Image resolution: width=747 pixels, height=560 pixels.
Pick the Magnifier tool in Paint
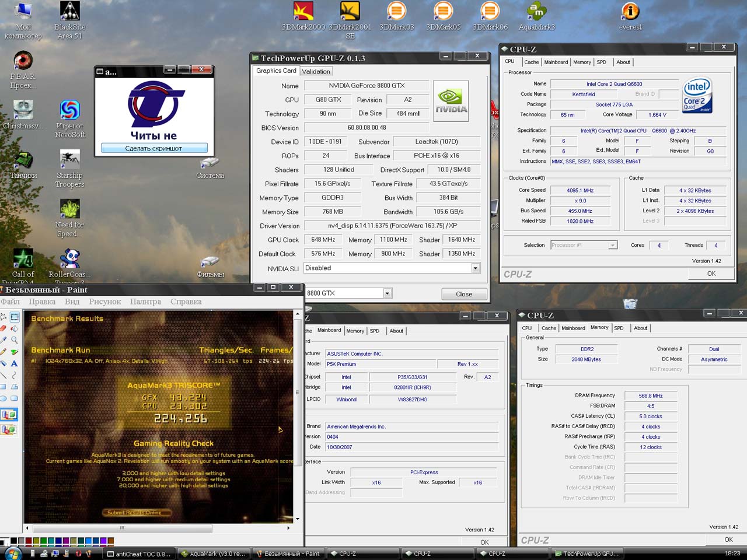15,340
